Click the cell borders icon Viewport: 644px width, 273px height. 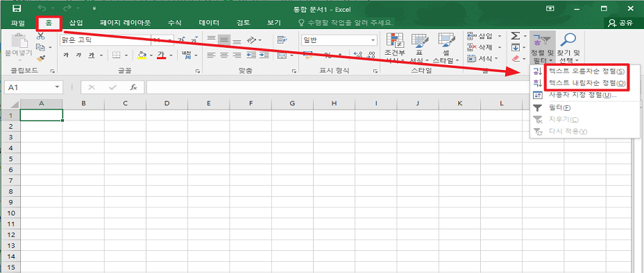[116, 55]
